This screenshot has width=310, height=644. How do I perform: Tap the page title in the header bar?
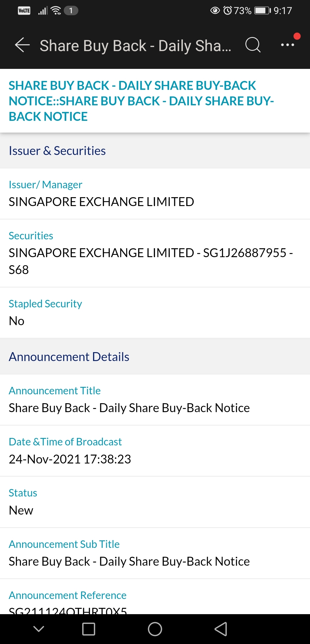pos(135,46)
